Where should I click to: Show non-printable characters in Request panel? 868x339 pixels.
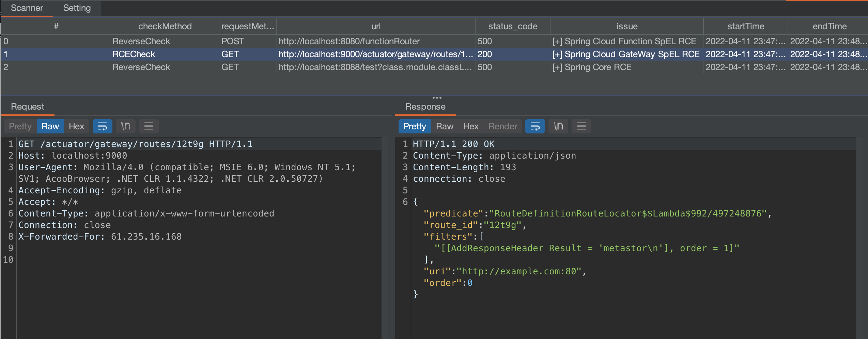pyautogui.click(x=126, y=126)
